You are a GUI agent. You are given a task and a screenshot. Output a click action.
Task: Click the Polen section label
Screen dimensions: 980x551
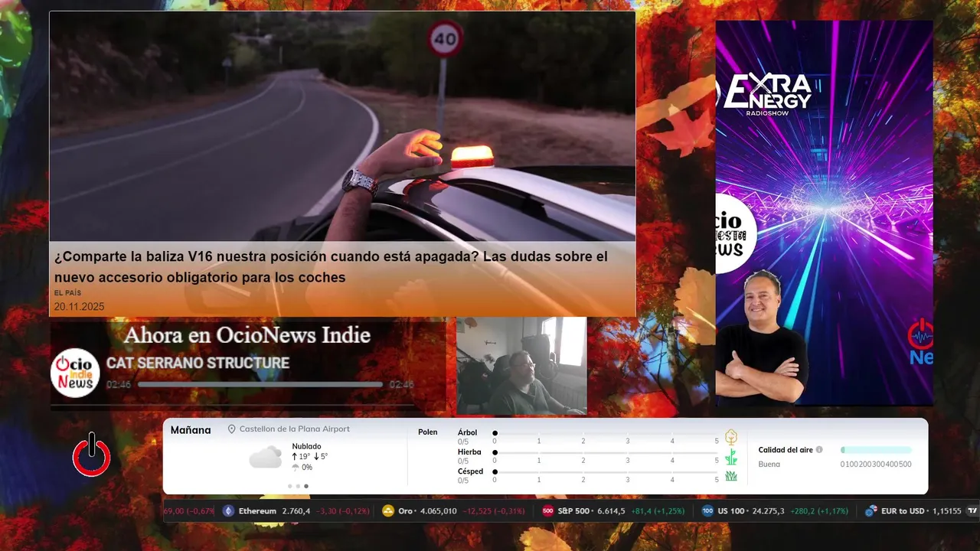428,432
